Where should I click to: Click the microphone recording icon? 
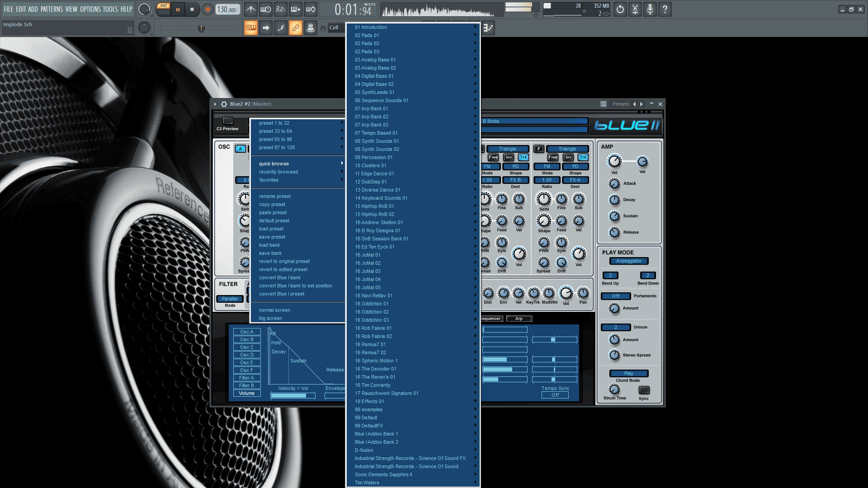pyautogui.click(x=650, y=9)
